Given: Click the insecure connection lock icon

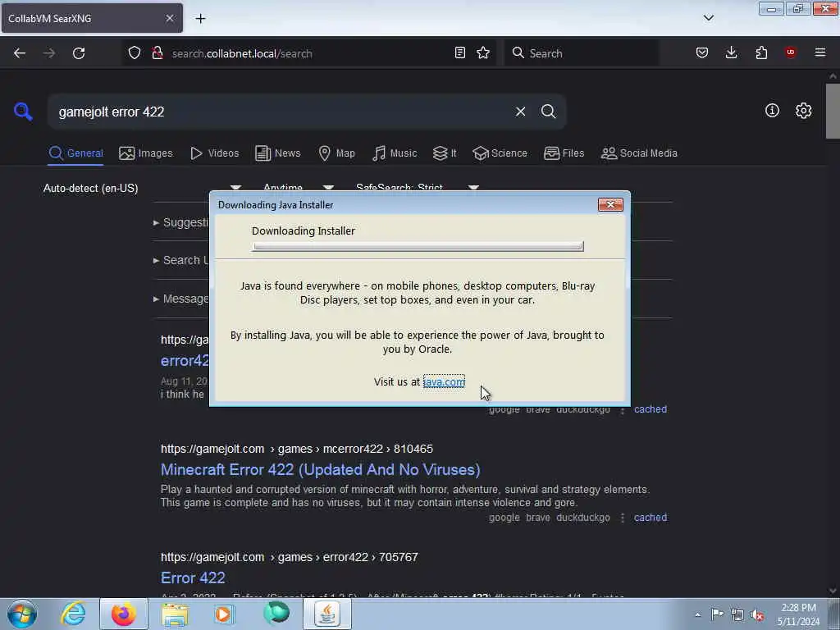Looking at the screenshot, I should 157,52.
